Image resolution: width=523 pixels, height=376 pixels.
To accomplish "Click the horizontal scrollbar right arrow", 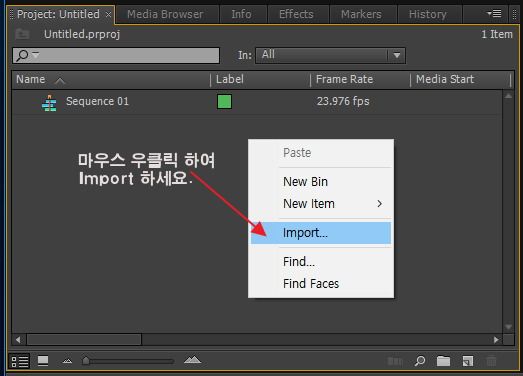I will [x=496, y=340].
